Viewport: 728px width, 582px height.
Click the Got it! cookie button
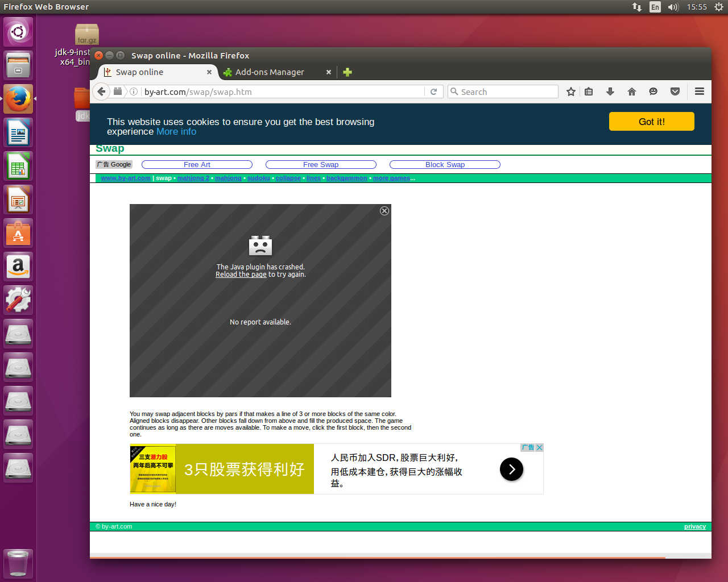651,122
